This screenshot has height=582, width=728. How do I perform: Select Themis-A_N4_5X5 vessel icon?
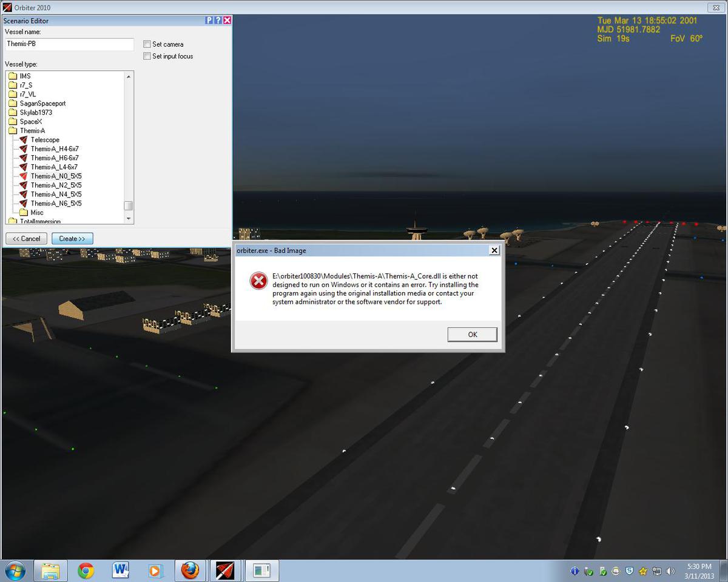pyautogui.click(x=24, y=194)
